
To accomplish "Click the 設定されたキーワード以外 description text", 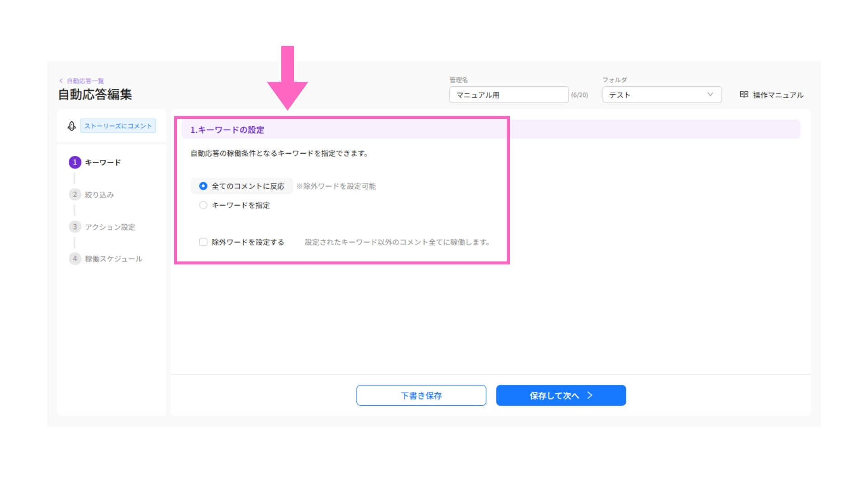I will [397, 242].
